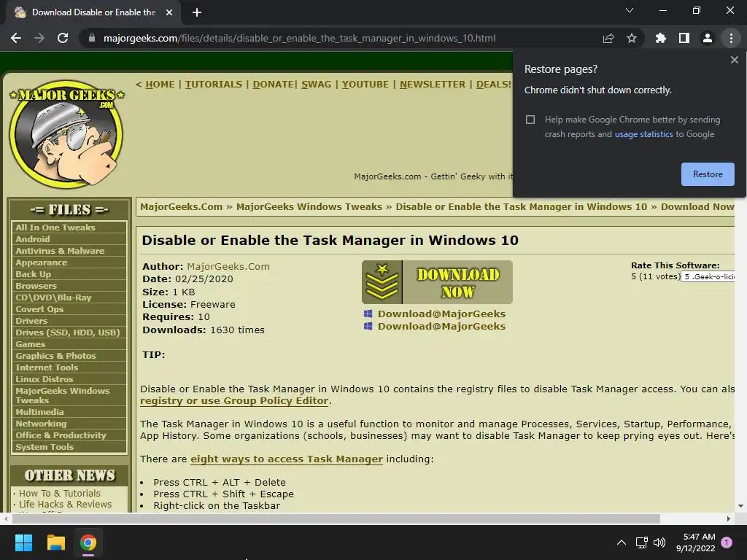This screenshot has width=747, height=560.
Task: Open SWAG in top navigation
Action: pyautogui.click(x=316, y=85)
